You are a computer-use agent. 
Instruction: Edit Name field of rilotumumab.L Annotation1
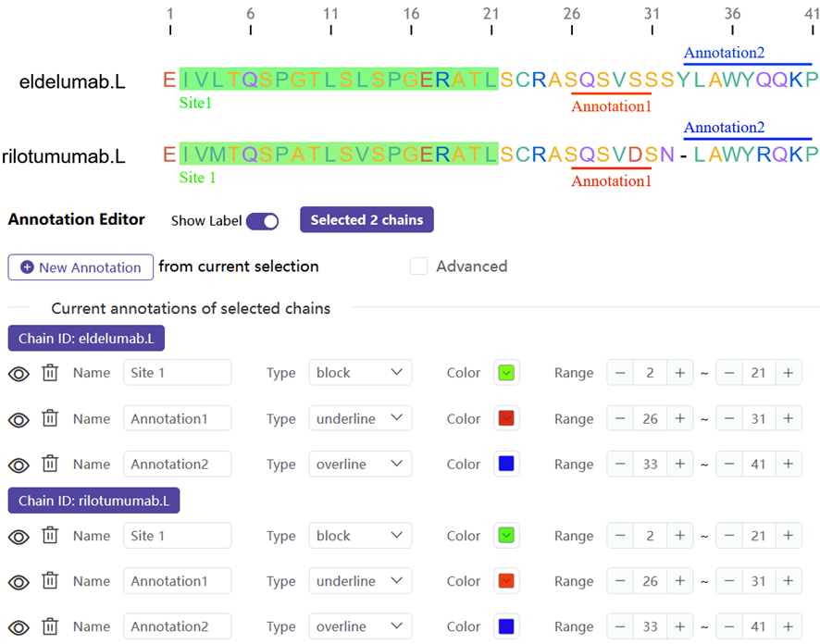pyautogui.click(x=178, y=581)
